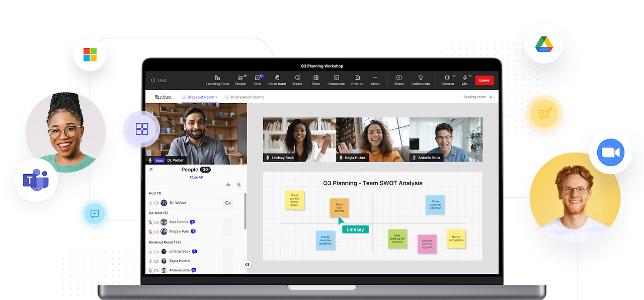The width and height of the screenshot is (644, 300).
Task: Click the Leave button
Action: pos(484,80)
